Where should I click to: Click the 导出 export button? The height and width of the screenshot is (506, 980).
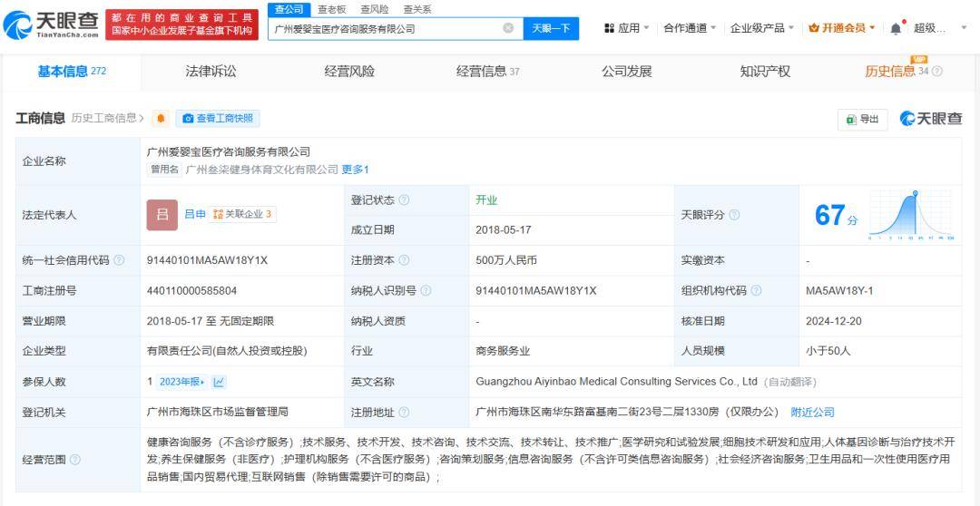pos(862,119)
